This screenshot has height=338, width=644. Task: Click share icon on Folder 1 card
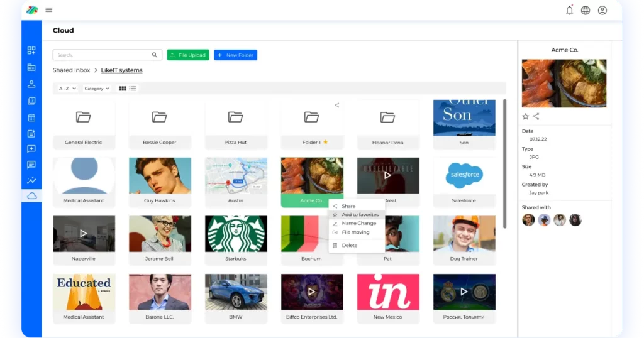pos(337,106)
